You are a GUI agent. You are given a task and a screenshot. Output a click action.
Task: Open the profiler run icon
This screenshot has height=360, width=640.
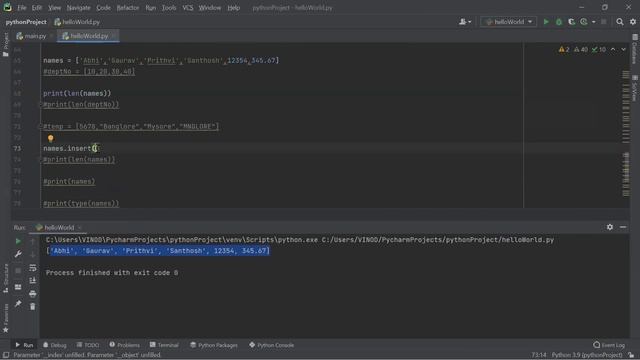click(584, 22)
